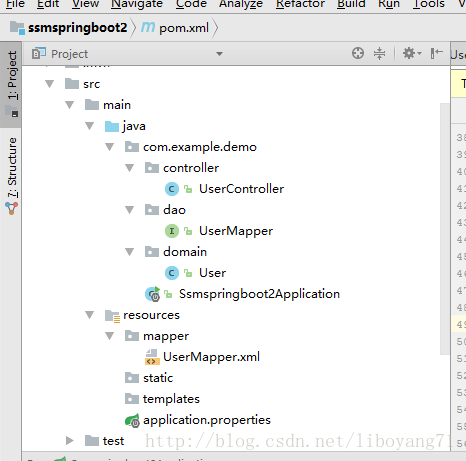Switch to the 1: Project tool window tab
Screen dimensions: 466x461
pos(11,84)
